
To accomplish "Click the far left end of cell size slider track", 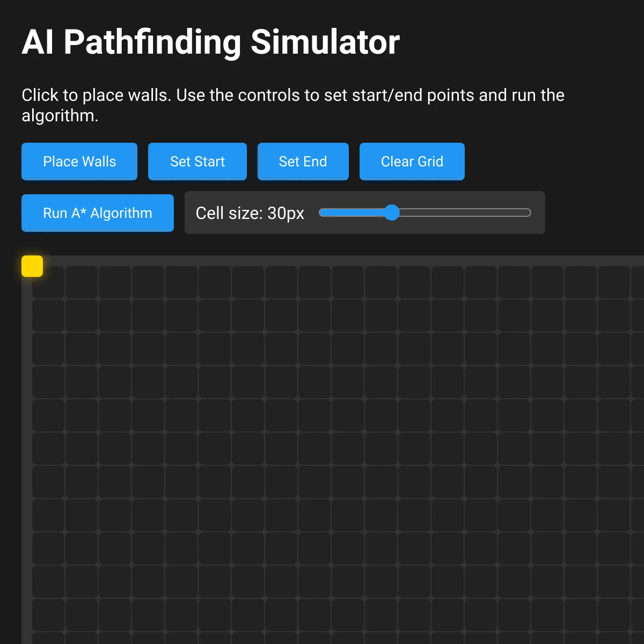I will [x=321, y=213].
